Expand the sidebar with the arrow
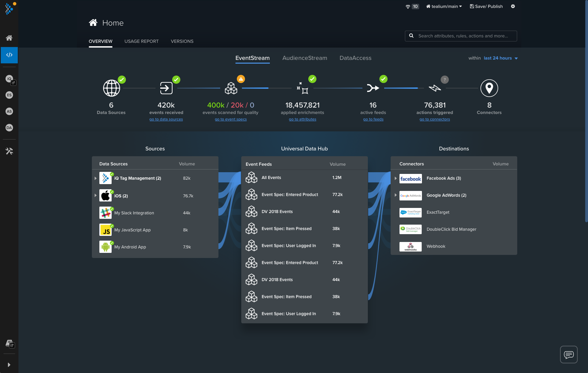Image resolution: width=588 pixels, height=373 pixels. 9,365
